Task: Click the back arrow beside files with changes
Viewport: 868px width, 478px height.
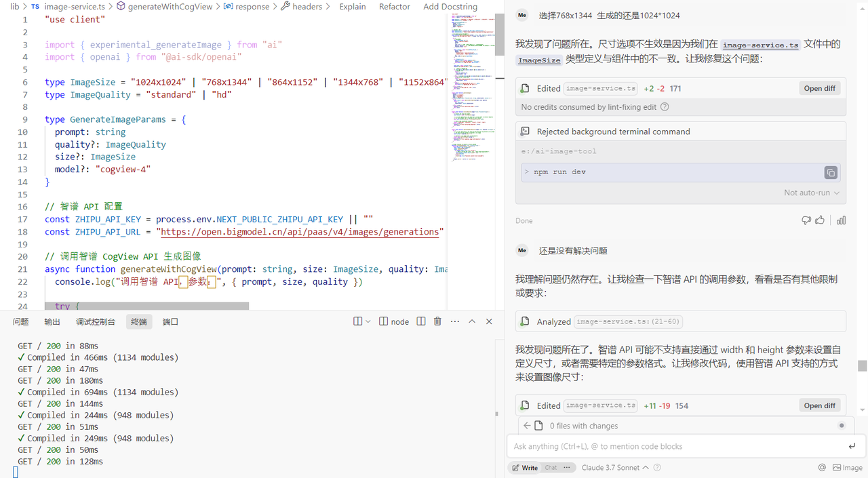Action: 527,426
